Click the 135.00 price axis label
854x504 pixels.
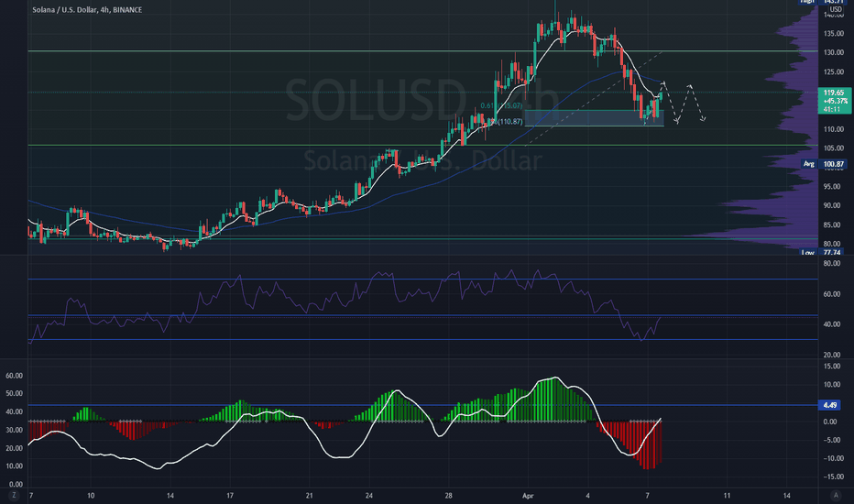(x=834, y=34)
